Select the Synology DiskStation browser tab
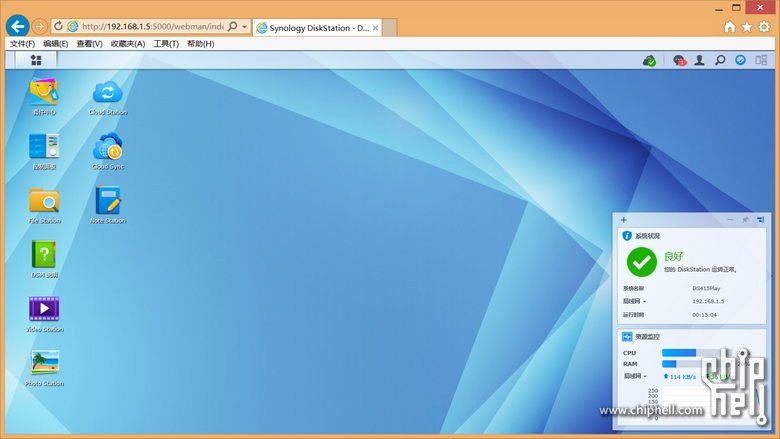Viewport: 780px width, 439px height. pyautogui.click(x=317, y=28)
